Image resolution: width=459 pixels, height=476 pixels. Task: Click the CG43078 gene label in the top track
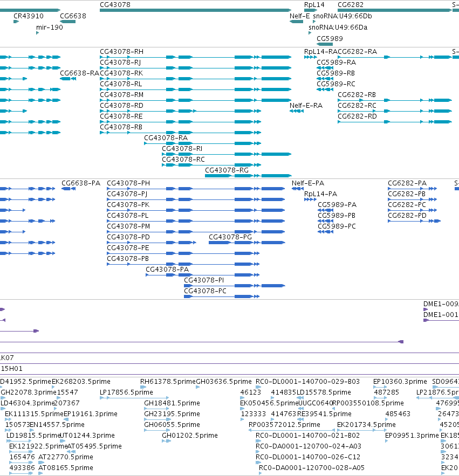115,5
